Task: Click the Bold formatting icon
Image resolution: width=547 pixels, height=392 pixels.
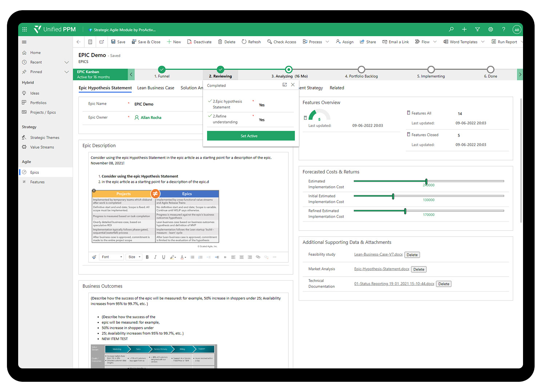Action: (147, 257)
